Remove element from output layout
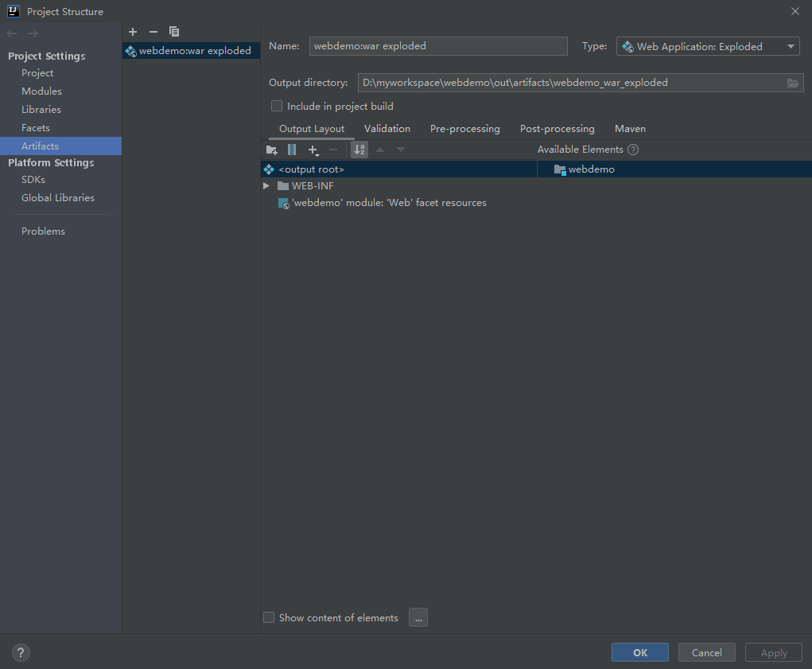Viewport: 812px width, 669px height. coord(333,150)
